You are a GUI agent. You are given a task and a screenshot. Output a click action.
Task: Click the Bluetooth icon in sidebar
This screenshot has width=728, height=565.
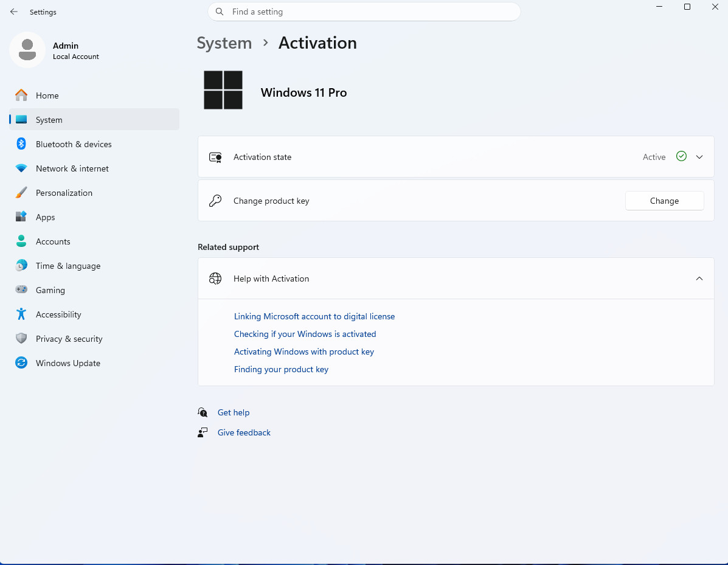coord(21,144)
